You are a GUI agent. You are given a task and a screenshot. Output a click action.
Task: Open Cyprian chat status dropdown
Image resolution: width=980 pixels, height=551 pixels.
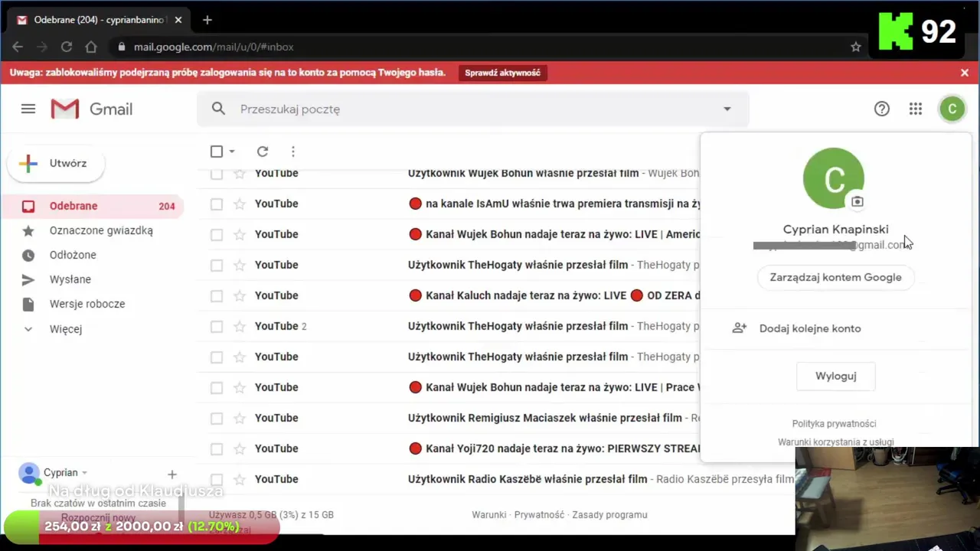pos(84,473)
